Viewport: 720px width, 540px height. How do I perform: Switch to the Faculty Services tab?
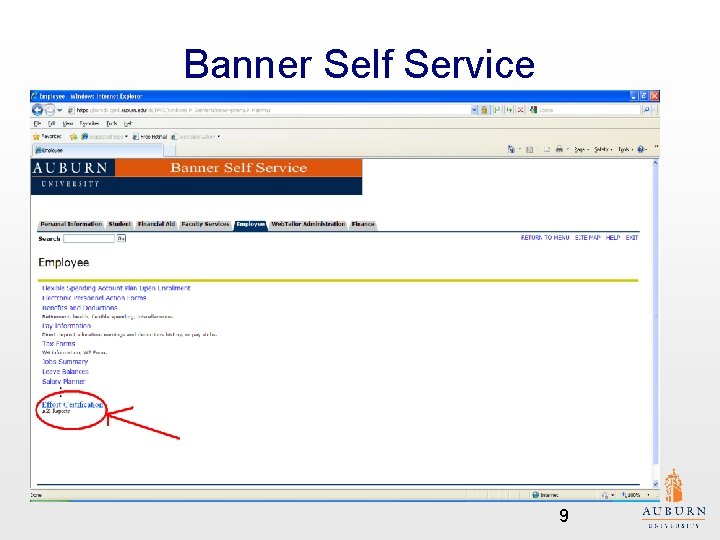tap(205, 224)
